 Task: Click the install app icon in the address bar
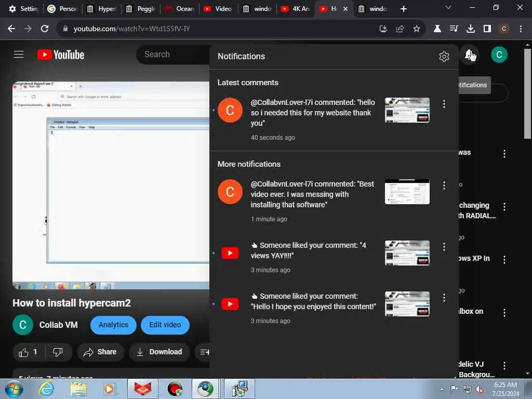(x=383, y=29)
